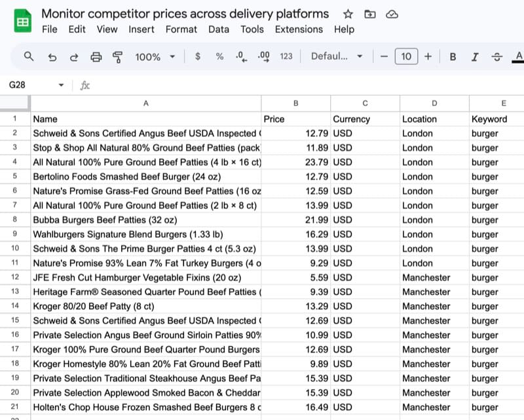Select all cells via corner box
The width and height of the screenshot is (524, 420).
coord(14,103)
